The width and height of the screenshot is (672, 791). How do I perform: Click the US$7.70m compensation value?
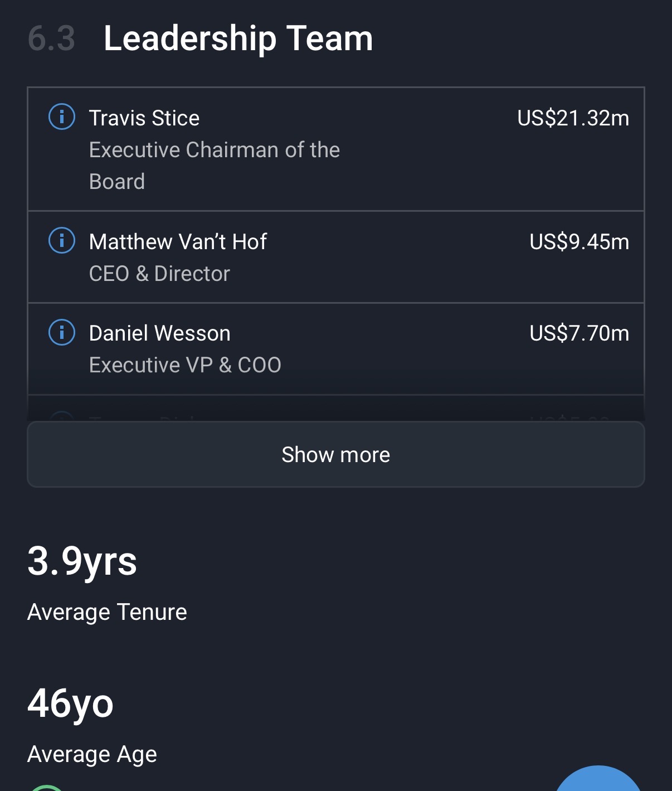coord(579,333)
